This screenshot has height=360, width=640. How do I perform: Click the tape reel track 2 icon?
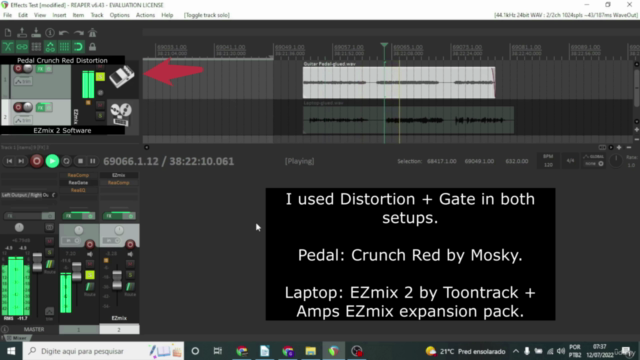coord(121,114)
